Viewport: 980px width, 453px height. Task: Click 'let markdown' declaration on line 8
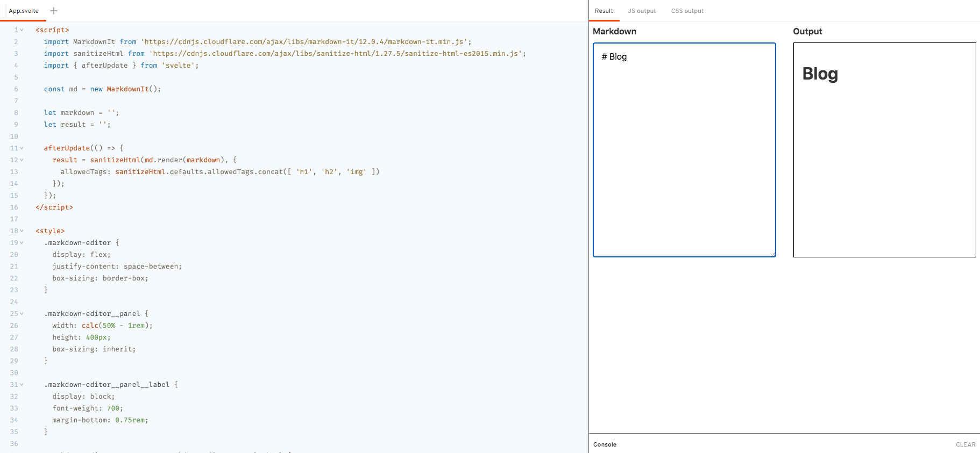click(81, 113)
